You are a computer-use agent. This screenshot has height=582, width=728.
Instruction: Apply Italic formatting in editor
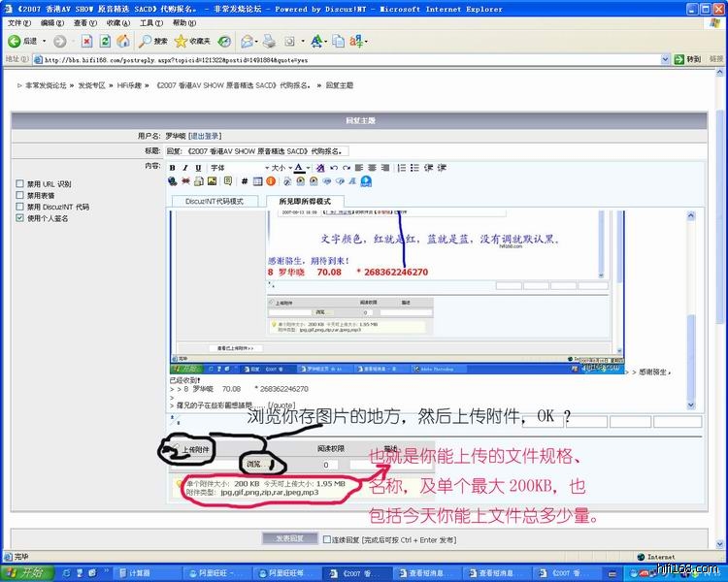185,168
